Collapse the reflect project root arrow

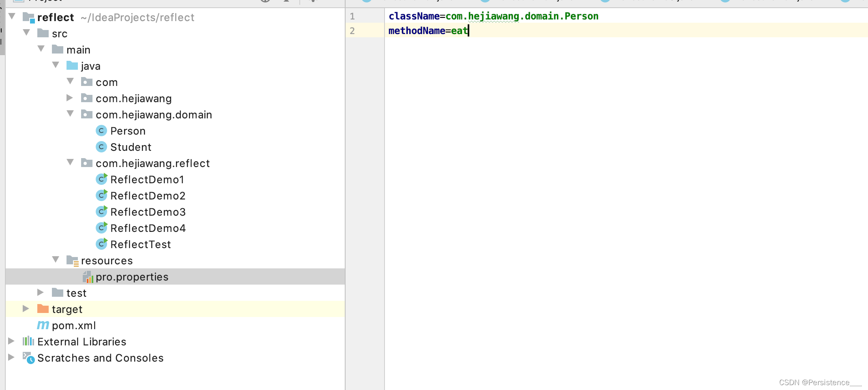tap(12, 16)
